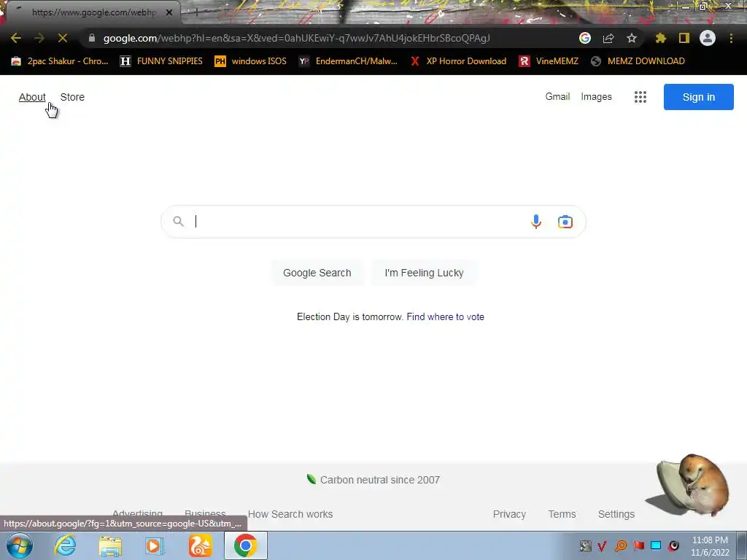Open the VineMEMZ bookmark

pyautogui.click(x=549, y=61)
